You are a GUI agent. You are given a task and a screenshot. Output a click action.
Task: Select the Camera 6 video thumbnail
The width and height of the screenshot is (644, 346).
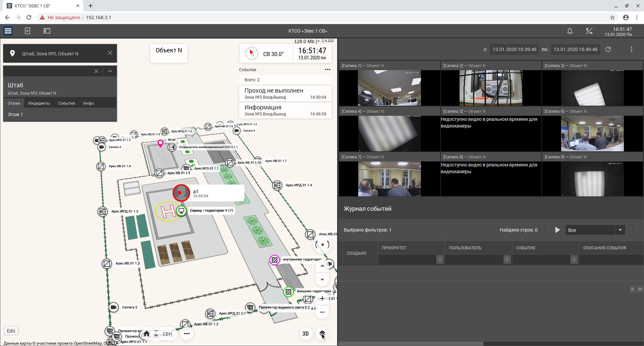coord(592,134)
